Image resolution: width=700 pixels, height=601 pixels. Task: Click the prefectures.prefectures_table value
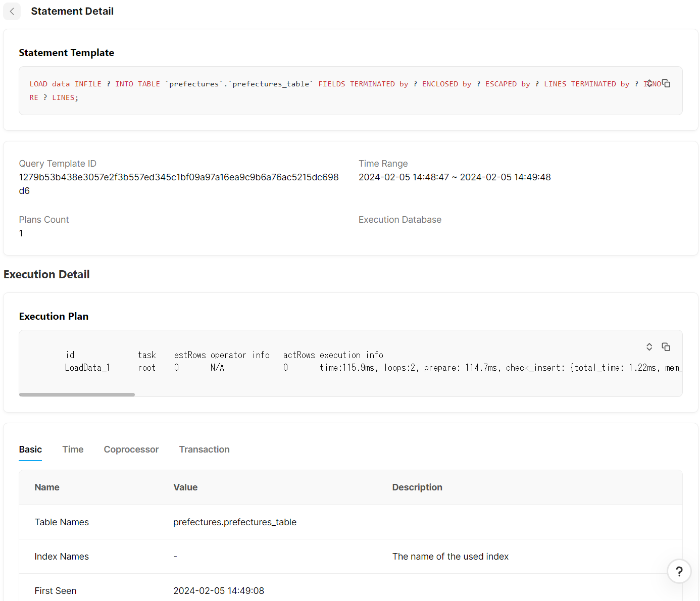pos(235,522)
